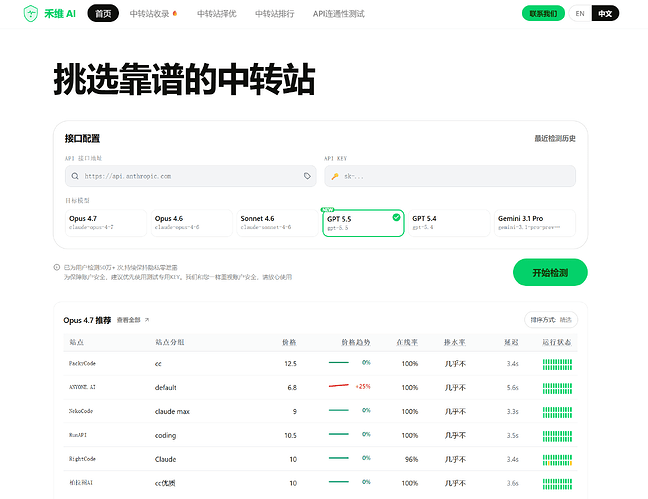Click the 开始检测 button

(550, 272)
